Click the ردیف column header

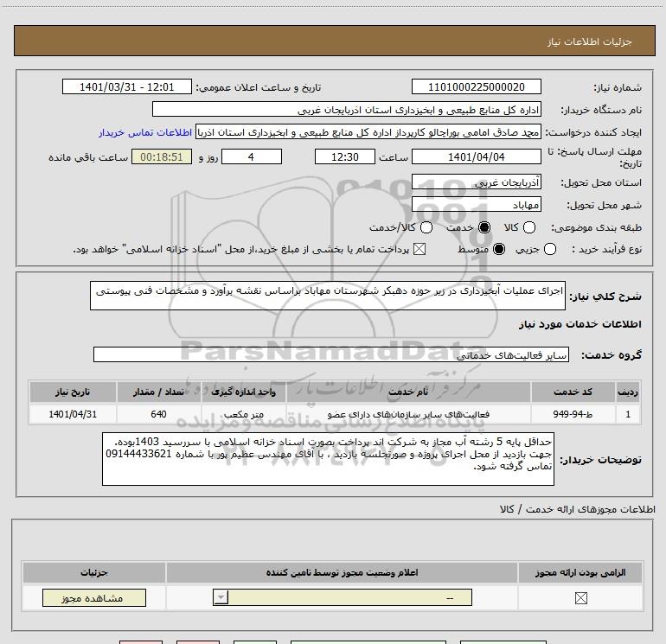[x=628, y=392]
